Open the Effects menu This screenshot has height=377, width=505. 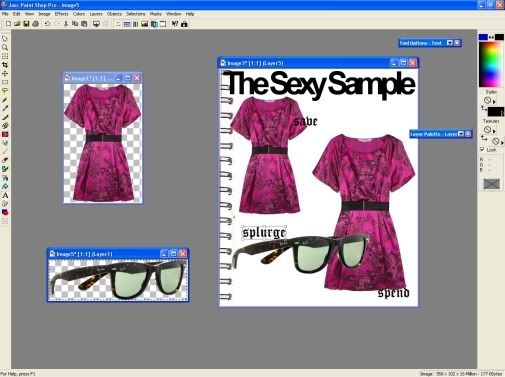pos(61,14)
